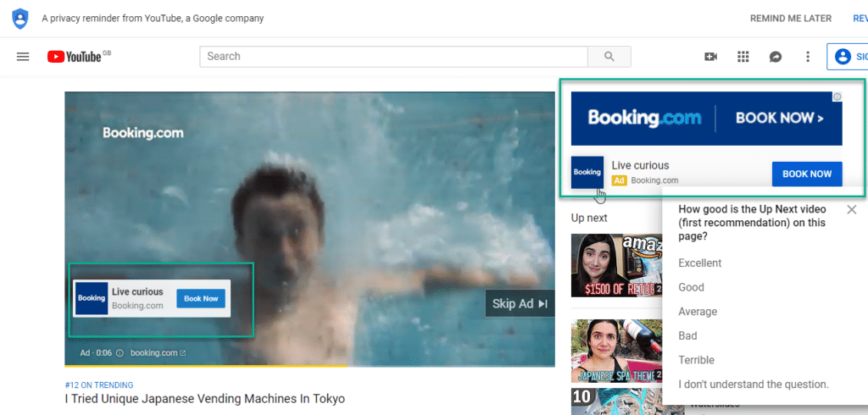Select the Bad survey answer
The width and height of the screenshot is (868, 415).
687,336
